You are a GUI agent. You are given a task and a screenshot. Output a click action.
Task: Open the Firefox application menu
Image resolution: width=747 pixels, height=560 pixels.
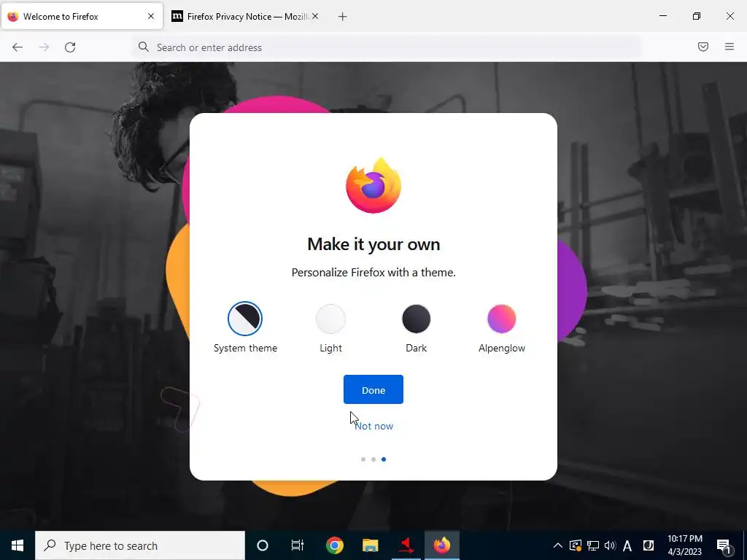tap(729, 47)
